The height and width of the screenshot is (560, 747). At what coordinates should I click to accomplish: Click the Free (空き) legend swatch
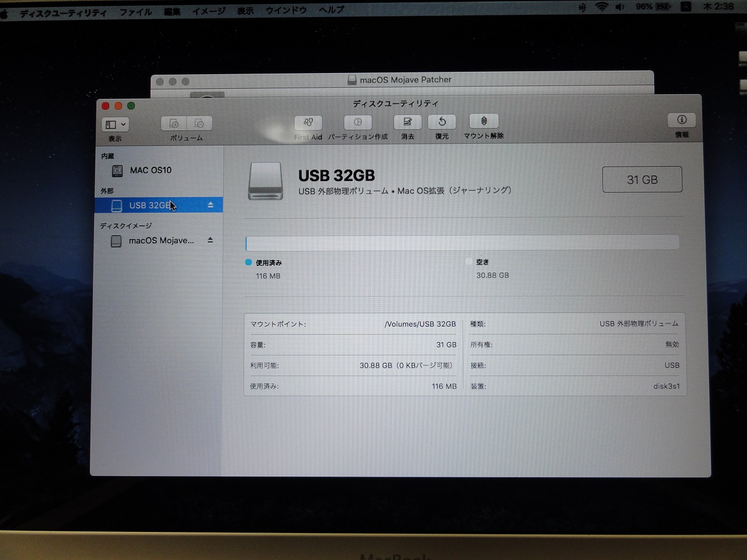tap(469, 262)
